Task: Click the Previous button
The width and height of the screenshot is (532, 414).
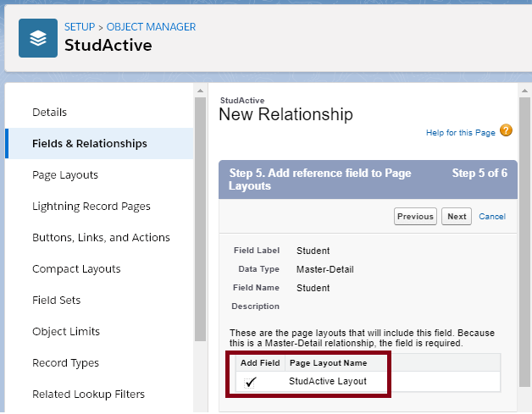Action: 415,217
